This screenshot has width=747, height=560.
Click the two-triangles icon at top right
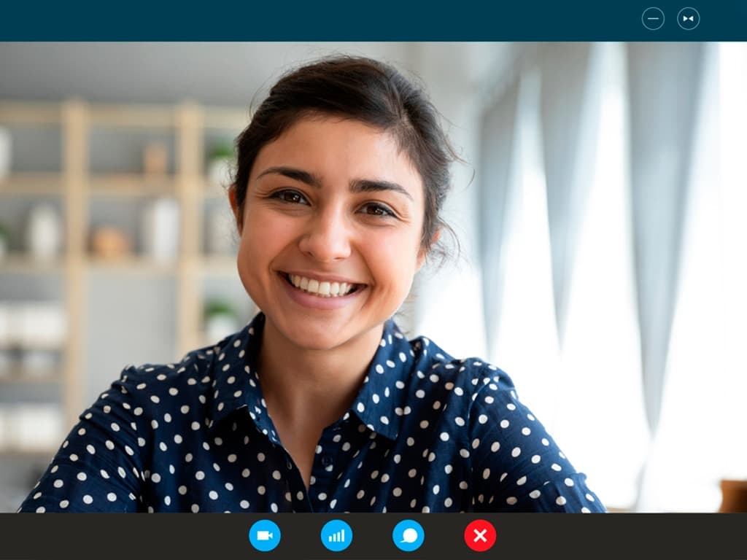(688, 19)
